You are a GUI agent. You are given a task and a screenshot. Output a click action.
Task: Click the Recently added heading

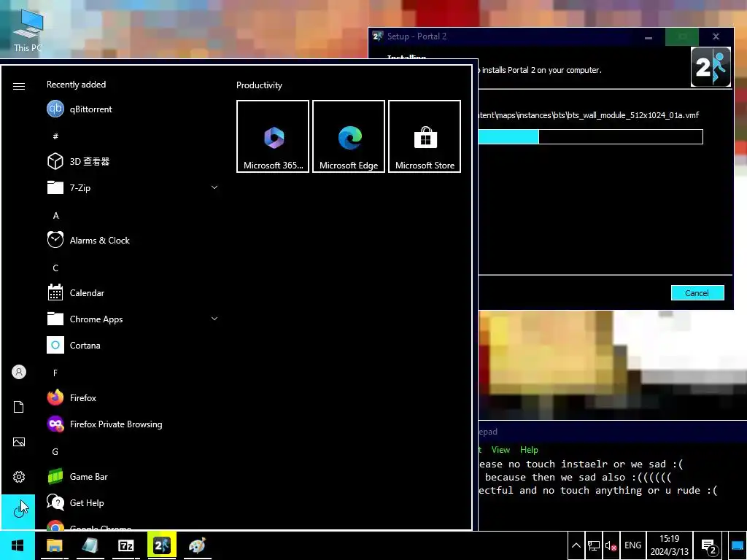pyautogui.click(x=76, y=85)
